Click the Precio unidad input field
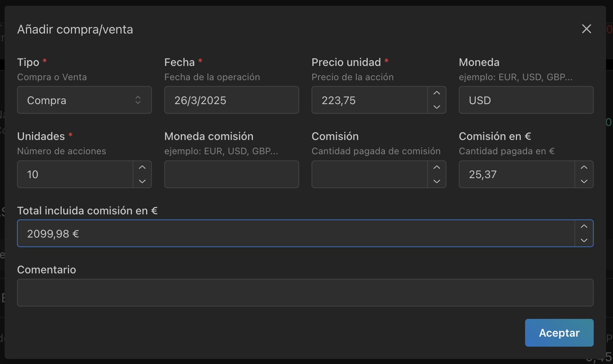The width and height of the screenshot is (613, 364). click(369, 100)
